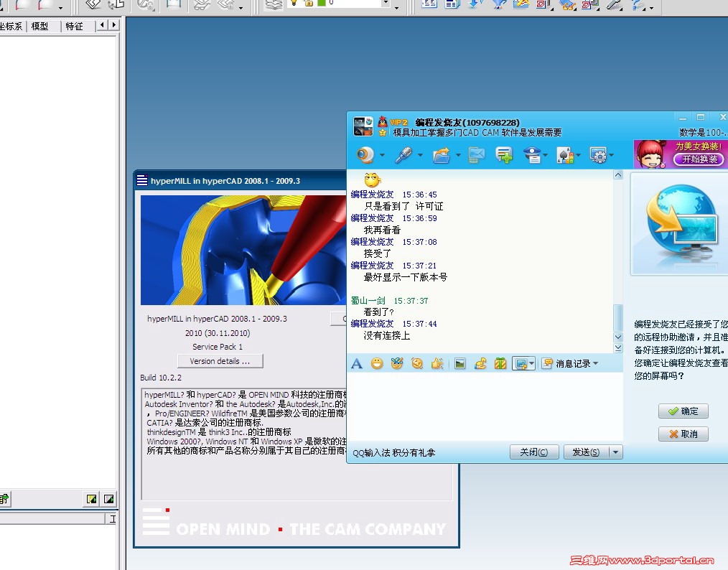Open the send options arrow beside 发送

click(616, 452)
